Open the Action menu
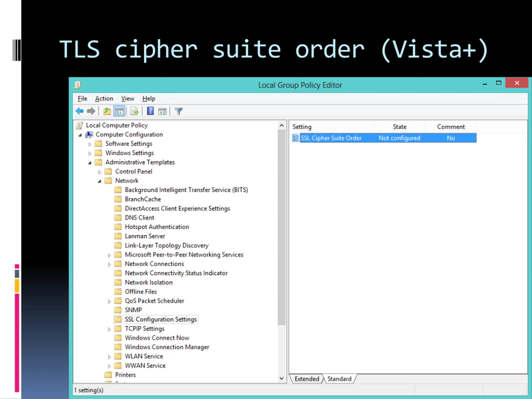The height and width of the screenshot is (399, 532). pyautogui.click(x=104, y=99)
